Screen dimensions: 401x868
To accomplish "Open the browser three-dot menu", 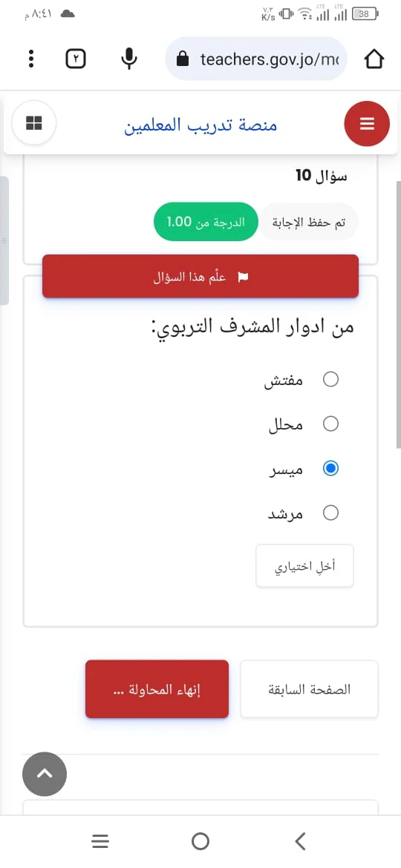I will tap(32, 59).
